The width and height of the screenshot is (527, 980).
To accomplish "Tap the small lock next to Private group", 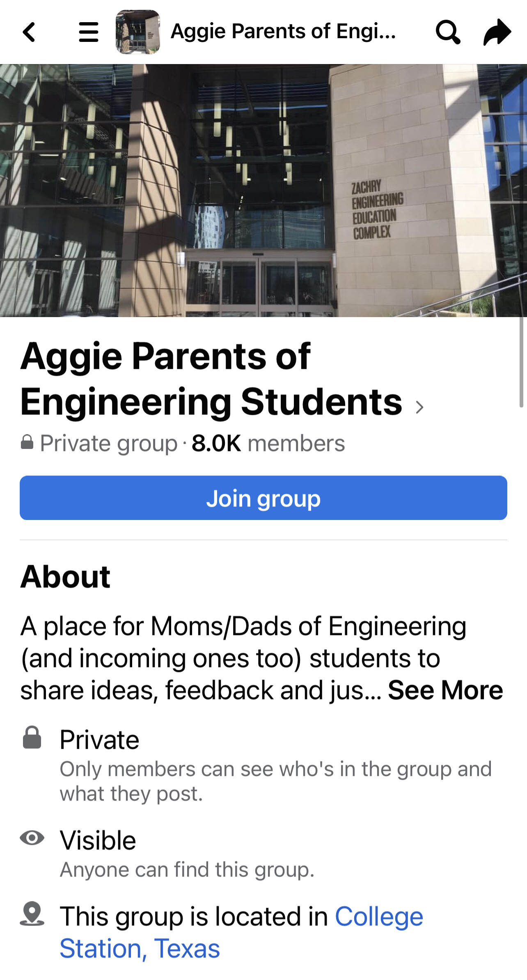I will tap(27, 442).
